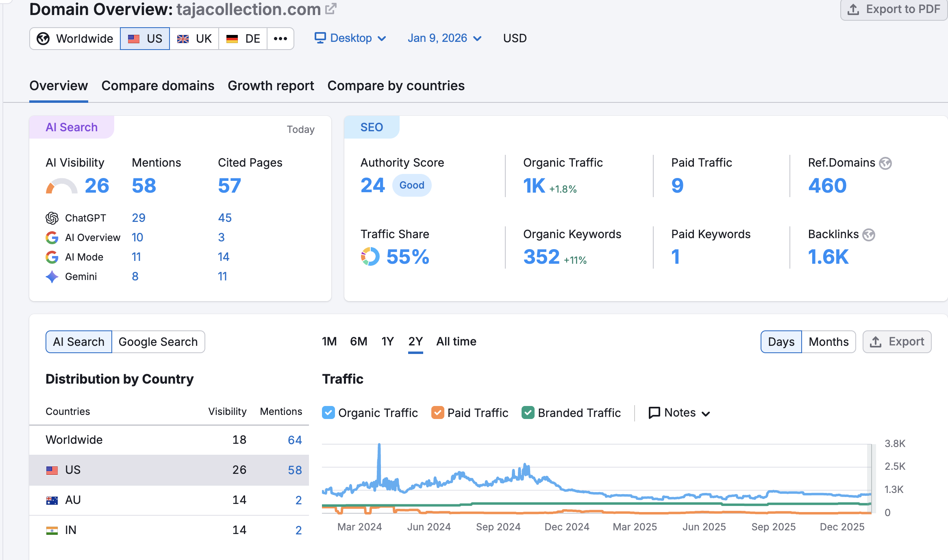Open ChatGPT mentions count 29
948x560 pixels.
[x=139, y=218]
